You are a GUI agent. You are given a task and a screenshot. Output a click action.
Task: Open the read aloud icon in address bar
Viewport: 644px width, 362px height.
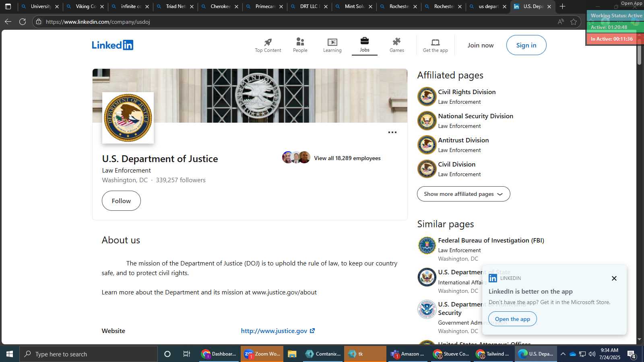pos(561,22)
